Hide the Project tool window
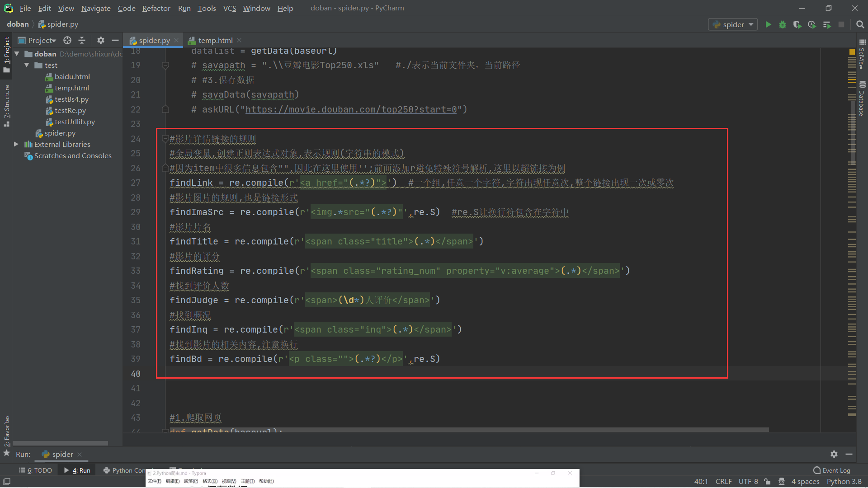The image size is (868, 488). (115, 40)
